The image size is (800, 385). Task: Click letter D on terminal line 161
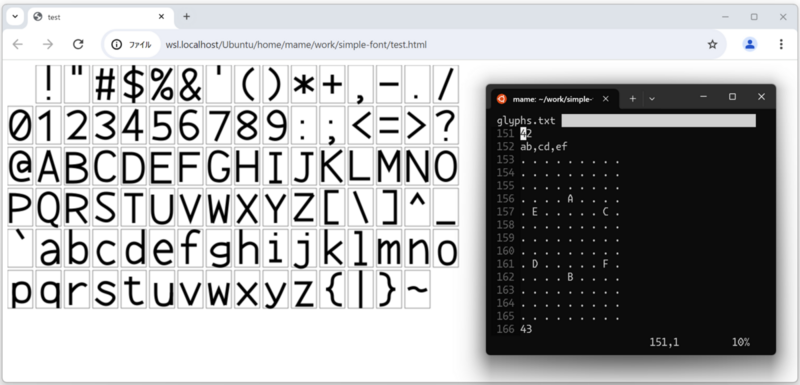[535, 264]
